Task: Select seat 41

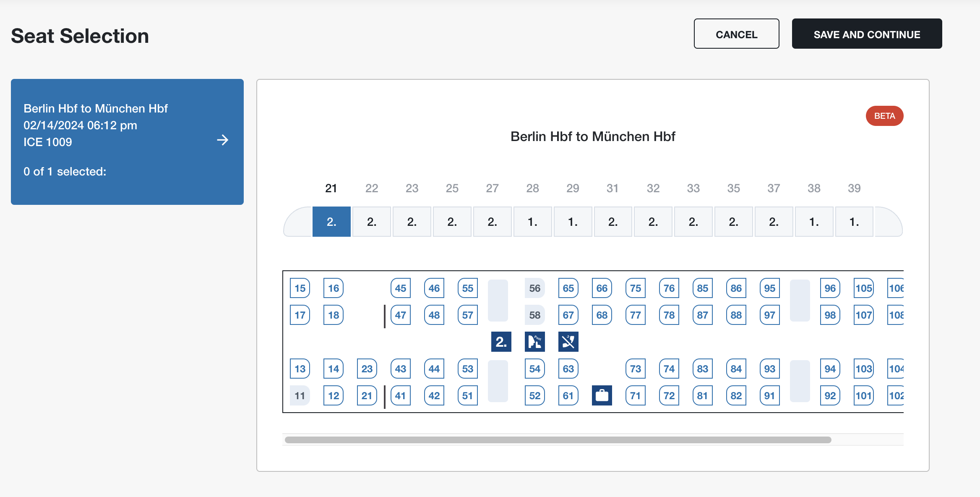Action: [401, 395]
